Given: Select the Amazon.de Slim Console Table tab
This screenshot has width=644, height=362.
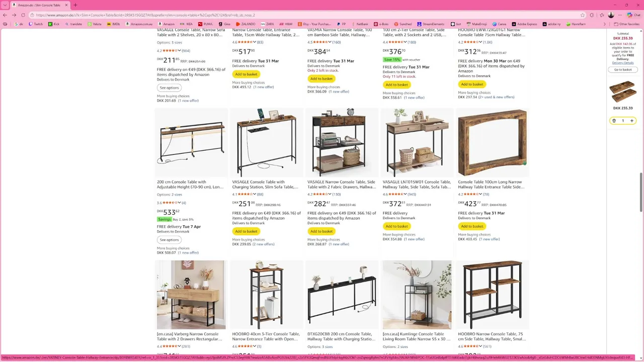Looking at the screenshot, I should pyautogui.click(x=39, y=5).
